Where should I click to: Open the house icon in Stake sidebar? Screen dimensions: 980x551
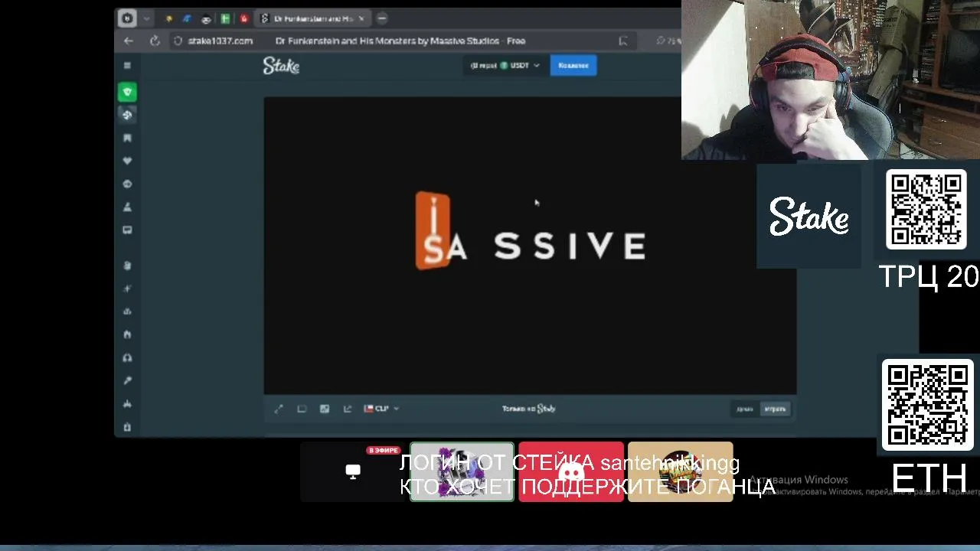[127, 334]
